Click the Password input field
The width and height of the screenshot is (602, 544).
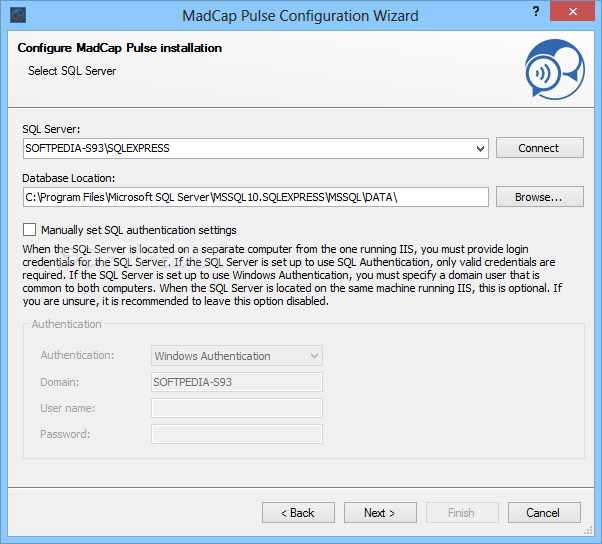[237, 434]
